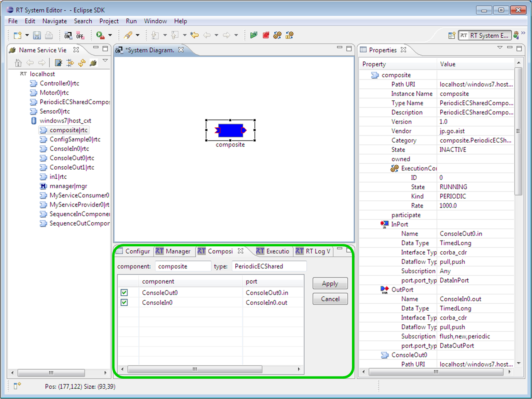Click the Apply button

tap(330, 283)
